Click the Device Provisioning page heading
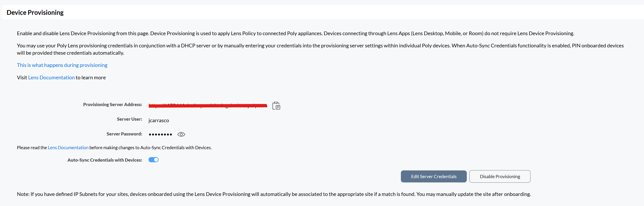 pyautogui.click(x=35, y=12)
